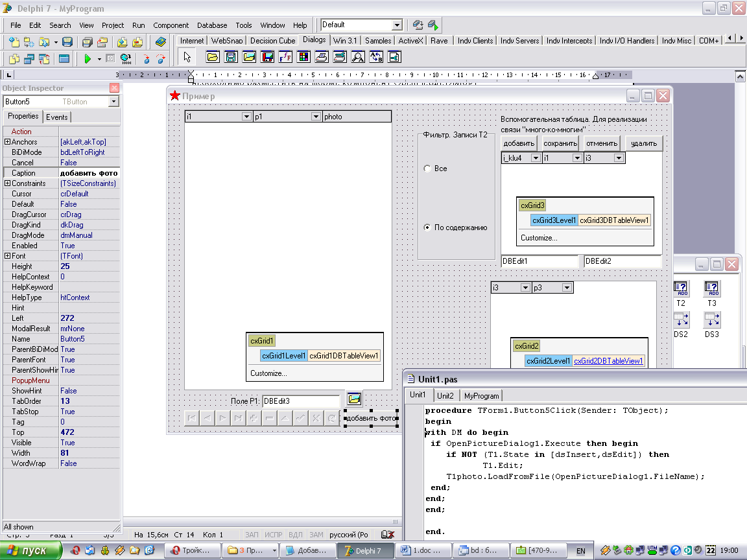Screen dimensions: 747x560
Task: Click the DS3 data source component
Action: [712, 320]
